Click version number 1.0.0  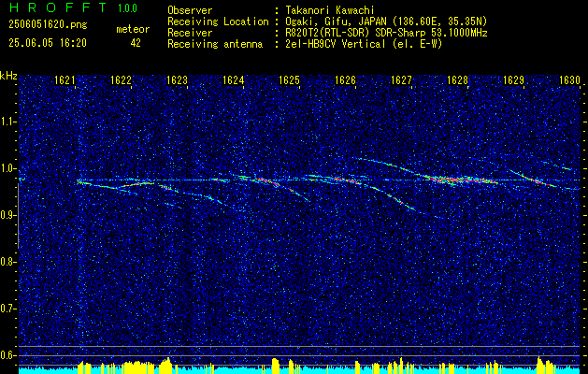pos(127,7)
